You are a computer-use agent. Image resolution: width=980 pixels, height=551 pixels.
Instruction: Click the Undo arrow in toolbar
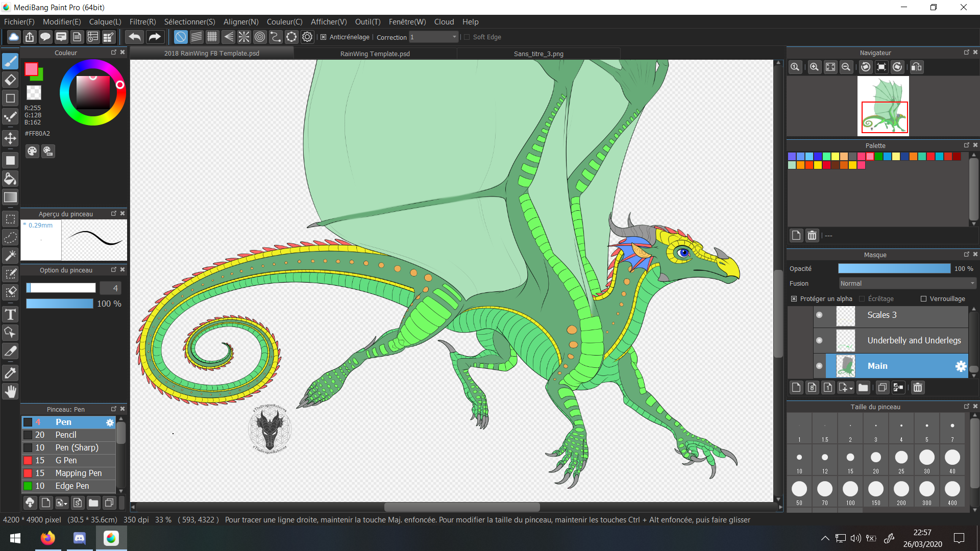point(135,37)
